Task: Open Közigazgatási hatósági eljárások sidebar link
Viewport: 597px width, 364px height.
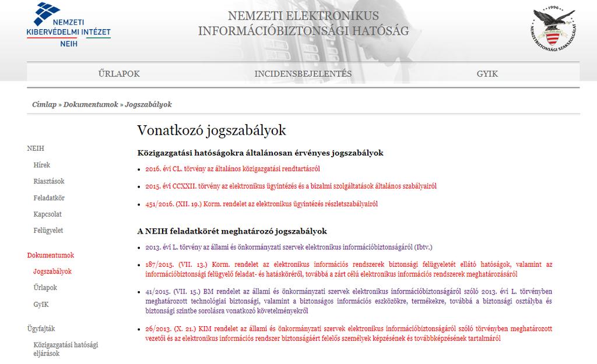Action: tap(65, 349)
